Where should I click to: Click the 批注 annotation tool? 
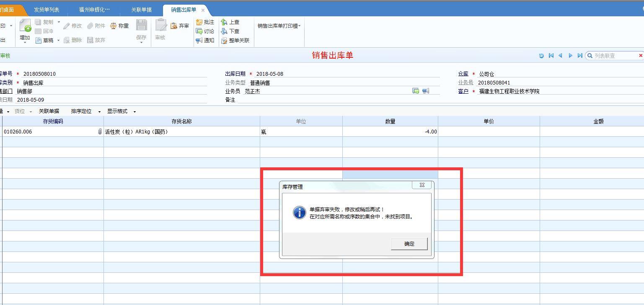click(205, 22)
